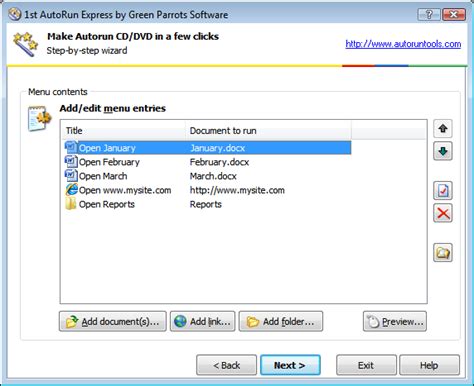The width and height of the screenshot is (474, 386).
Task: Click the open folder icon on right side
Action: click(443, 253)
